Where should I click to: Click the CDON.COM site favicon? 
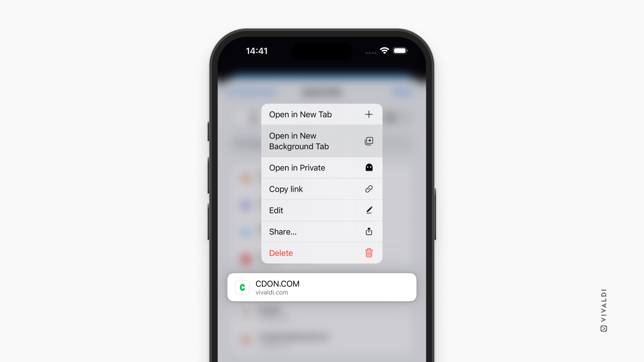242,287
